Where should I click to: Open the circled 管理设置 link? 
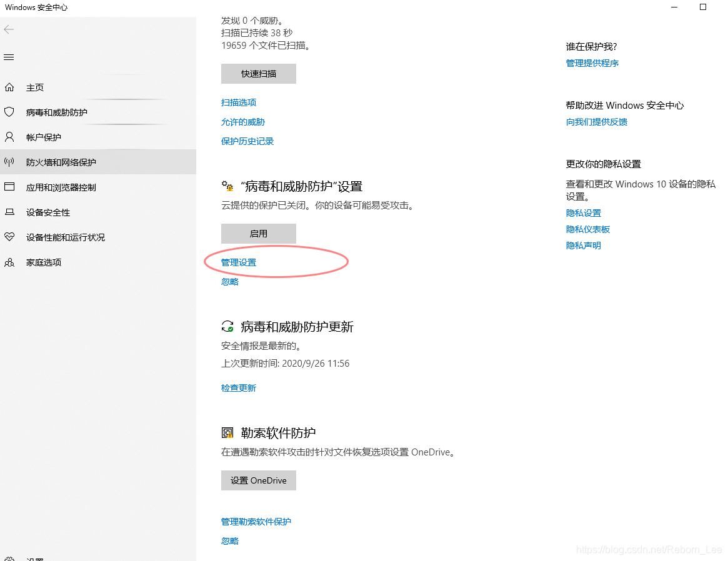click(238, 262)
